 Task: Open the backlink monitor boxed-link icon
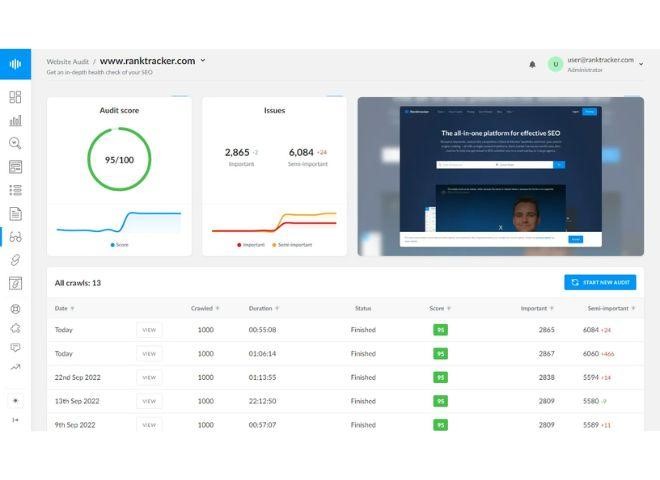coord(15,283)
